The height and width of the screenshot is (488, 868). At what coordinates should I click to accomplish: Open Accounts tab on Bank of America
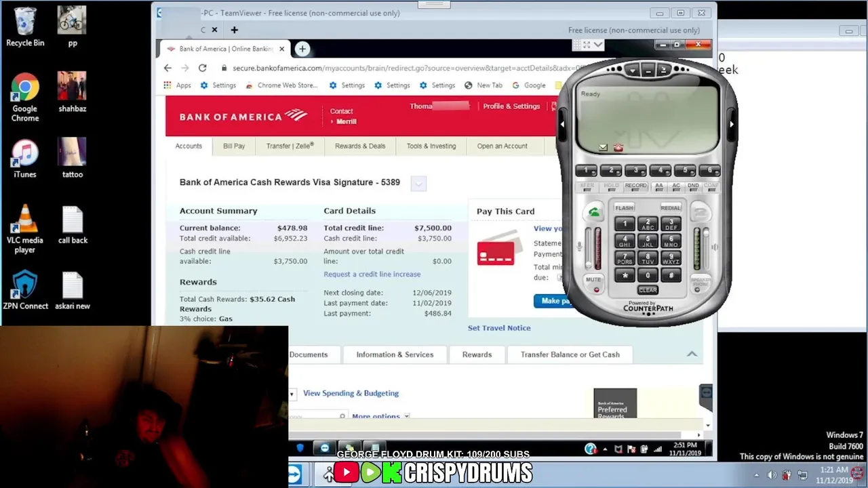[189, 146]
